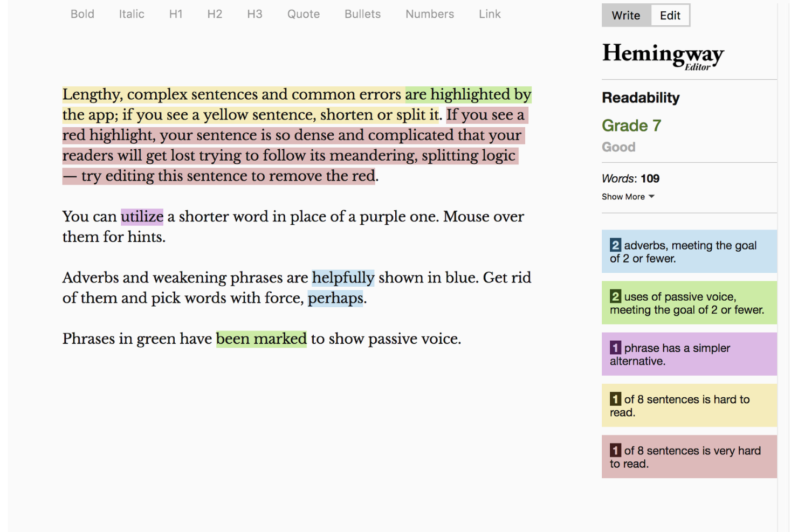Click the text "to show passive voice"
798x532 pixels.
384,338
